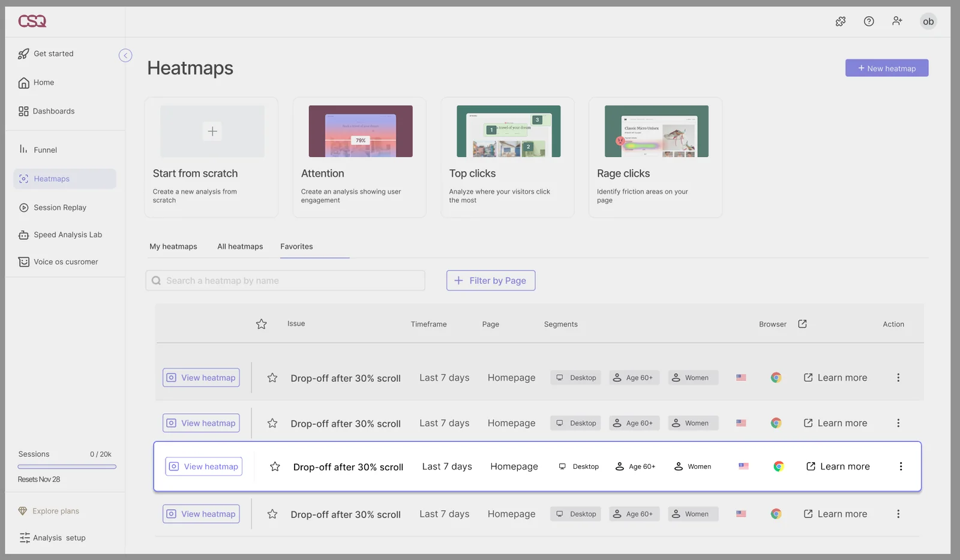Screen dimensions: 960x560
Task: Open Get started in the sidebar
Action: [x=46, y=54]
